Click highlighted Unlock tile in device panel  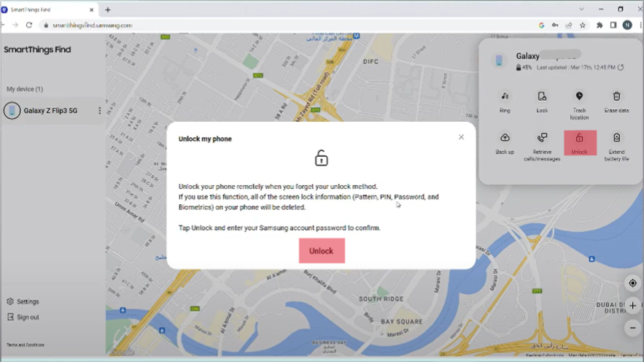(580, 143)
